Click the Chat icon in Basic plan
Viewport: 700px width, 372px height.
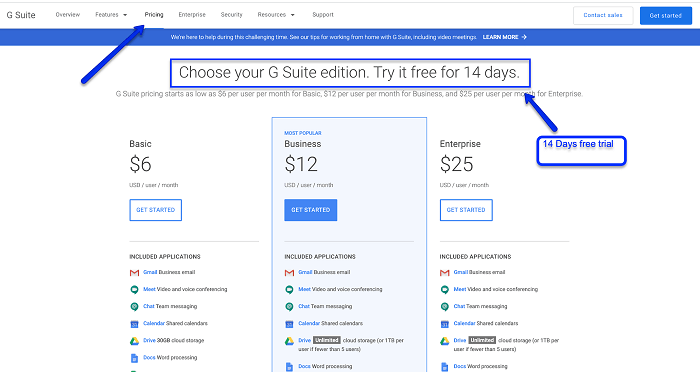(x=134, y=306)
